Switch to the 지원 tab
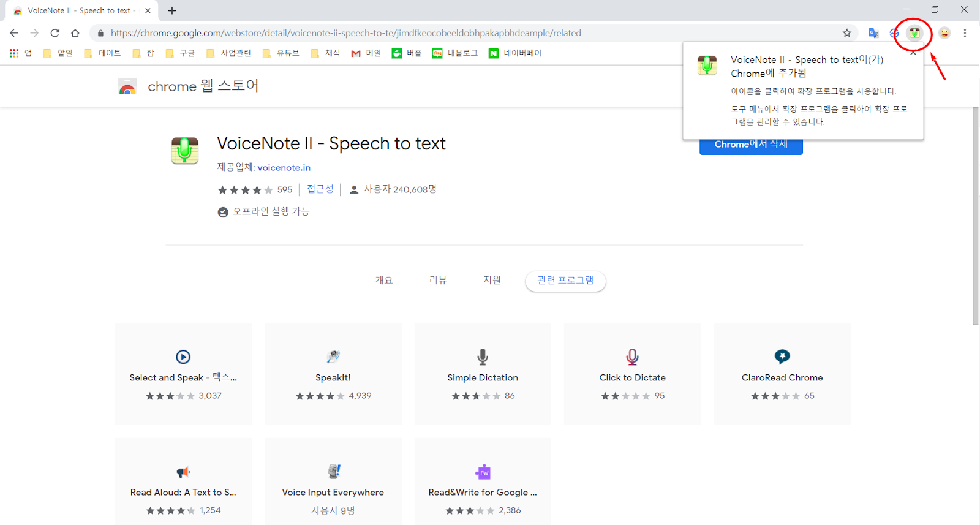980x525 pixels. (492, 281)
